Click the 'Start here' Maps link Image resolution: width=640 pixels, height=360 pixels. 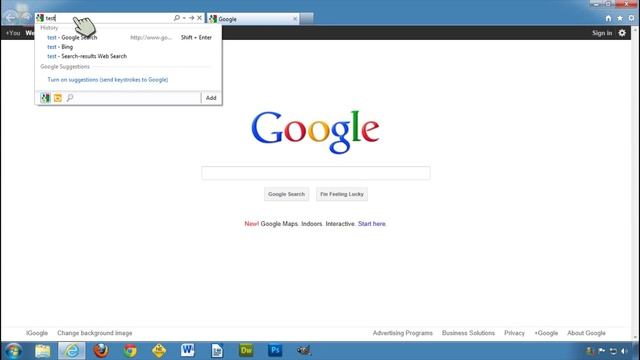click(371, 224)
